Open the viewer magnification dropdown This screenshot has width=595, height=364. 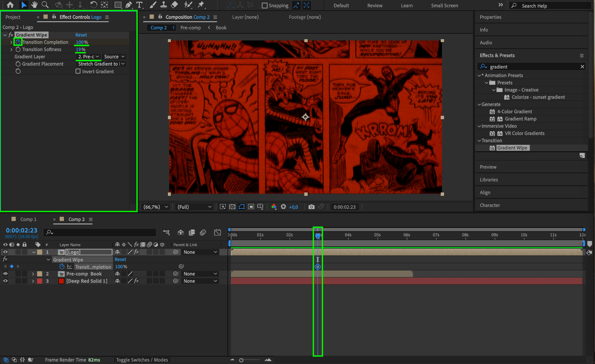156,207
